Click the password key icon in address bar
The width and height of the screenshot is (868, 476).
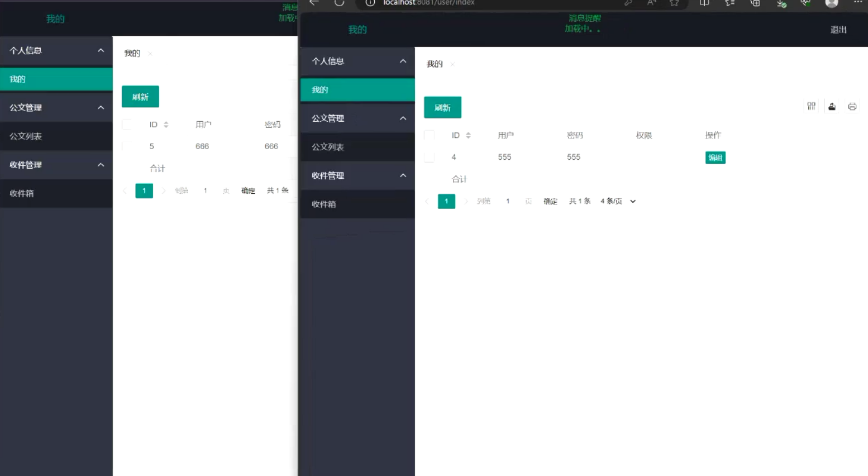pyautogui.click(x=628, y=3)
